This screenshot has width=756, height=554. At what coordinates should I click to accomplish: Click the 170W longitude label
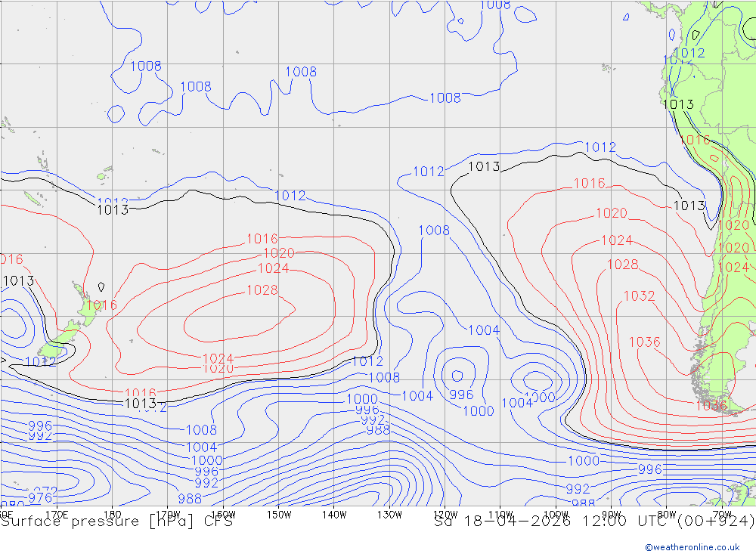click(168, 515)
